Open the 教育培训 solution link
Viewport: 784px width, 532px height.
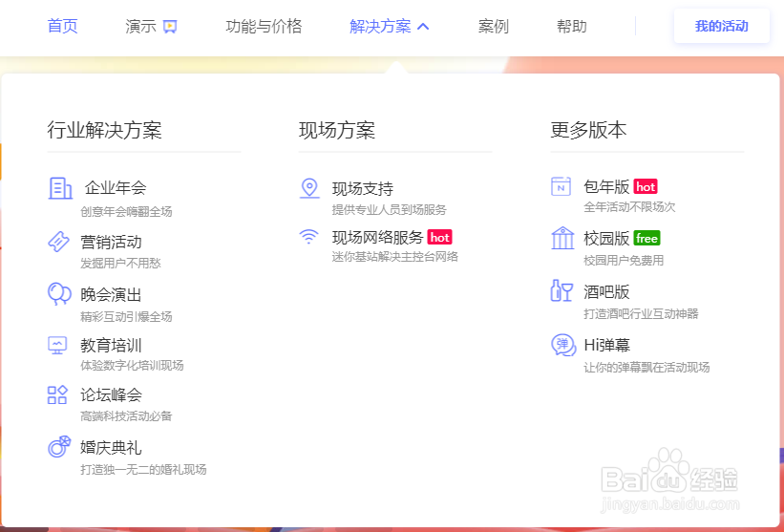[111, 345]
